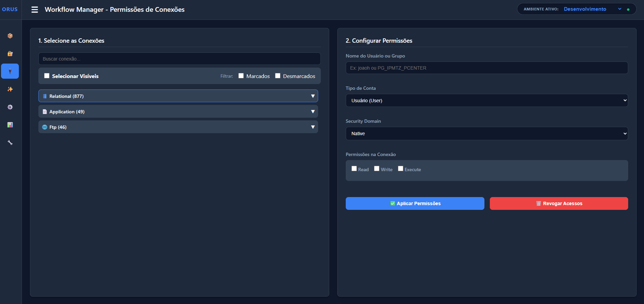Select the plug connections sidebar icon
The image size is (644, 304).
pyautogui.click(x=10, y=71)
